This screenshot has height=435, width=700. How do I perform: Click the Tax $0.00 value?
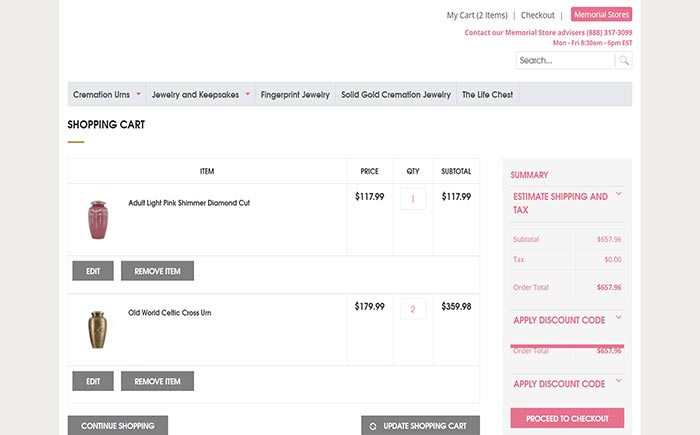pyautogui.click(x=613, y=259)
